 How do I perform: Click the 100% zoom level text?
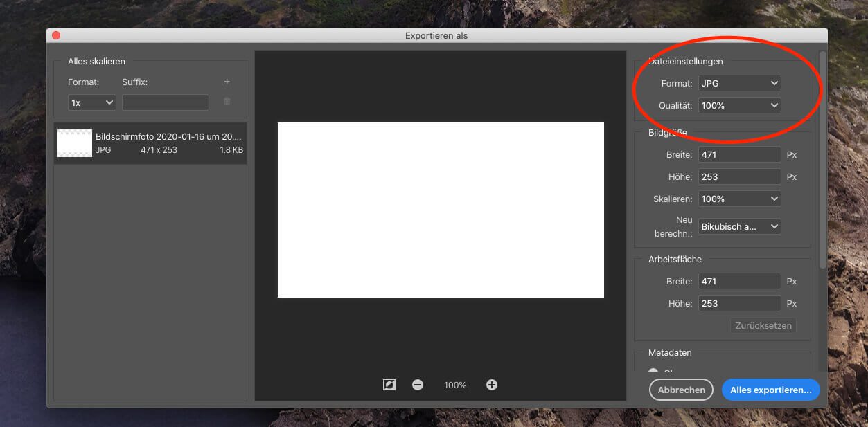coord(455,385)
